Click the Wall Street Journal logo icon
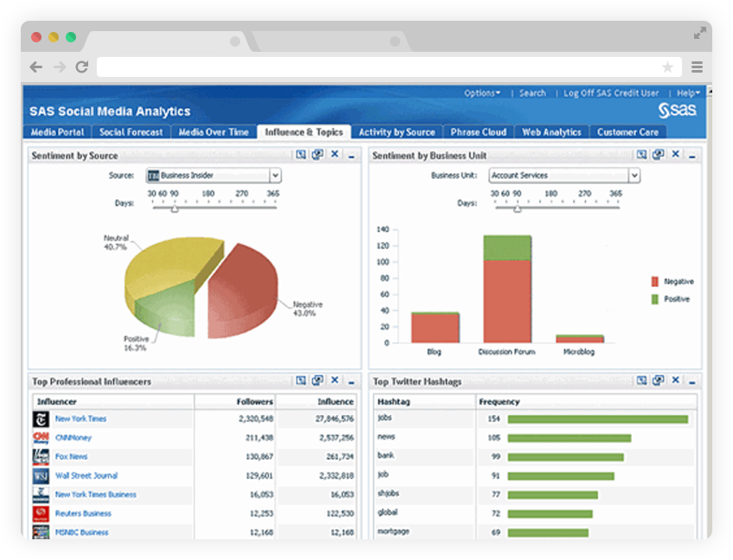Viewport: 733px width, 560px height. tap(41, 476)
